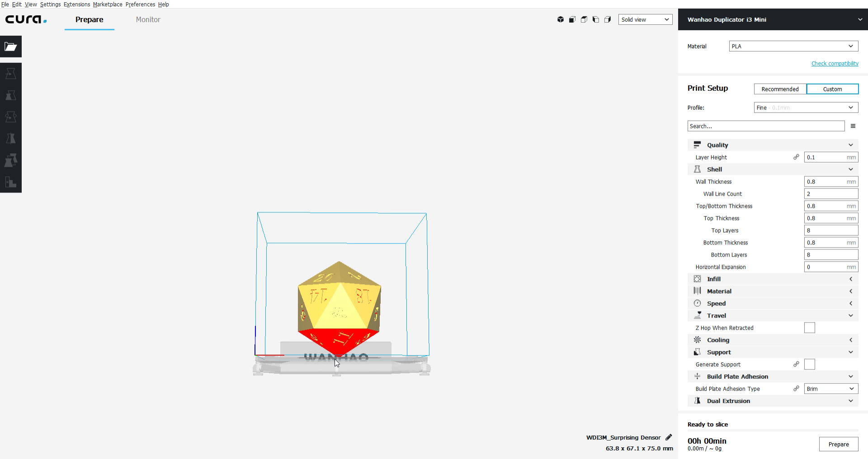Click the Shell category icon
This screenshot has width=868, height=459.
coord(697,169)
